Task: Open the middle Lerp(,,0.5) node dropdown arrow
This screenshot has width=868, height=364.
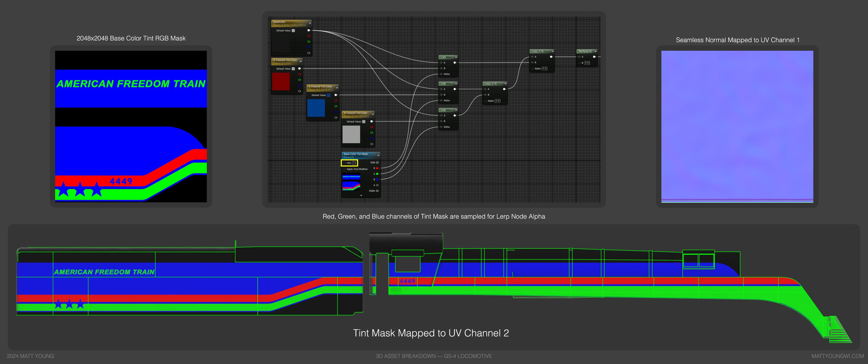Action: tap(506, 83)
